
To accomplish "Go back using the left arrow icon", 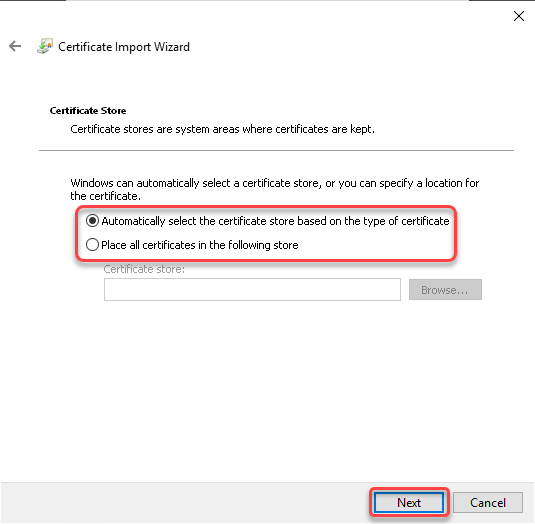I will (x=15, y=46).
